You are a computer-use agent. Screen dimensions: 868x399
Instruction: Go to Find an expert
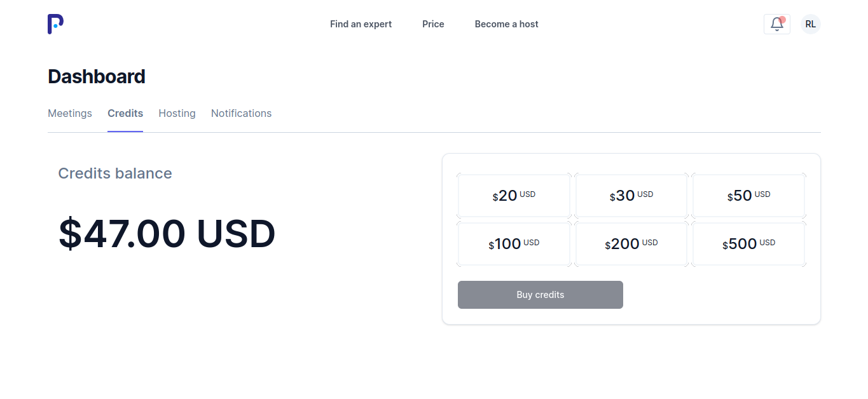pyautogui.click(x=361, y=24)
